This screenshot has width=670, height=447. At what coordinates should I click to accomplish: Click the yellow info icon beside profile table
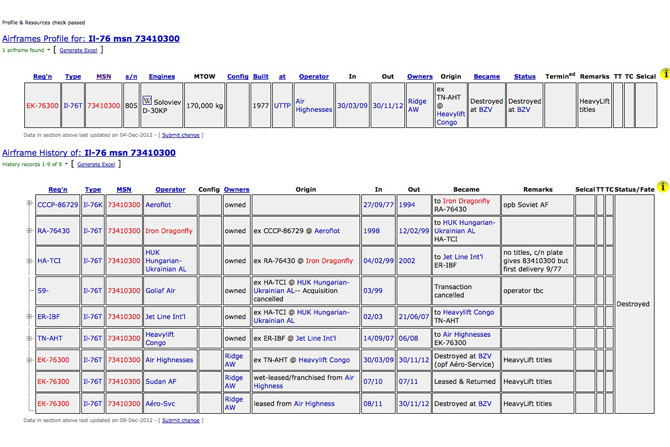pos(664,74)
